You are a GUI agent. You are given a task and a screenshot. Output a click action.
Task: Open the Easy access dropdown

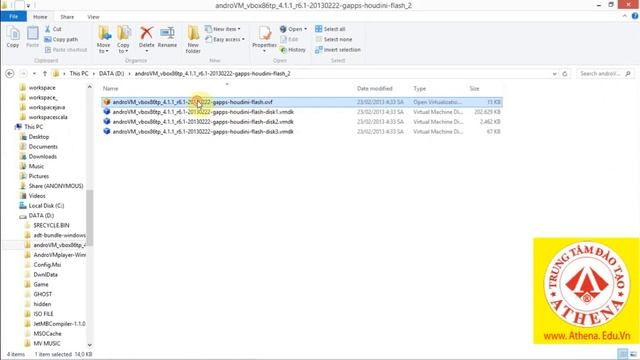click(225, 39)
